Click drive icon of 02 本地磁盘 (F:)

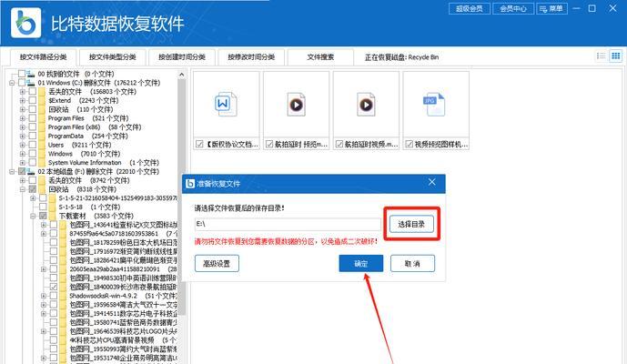31,172
